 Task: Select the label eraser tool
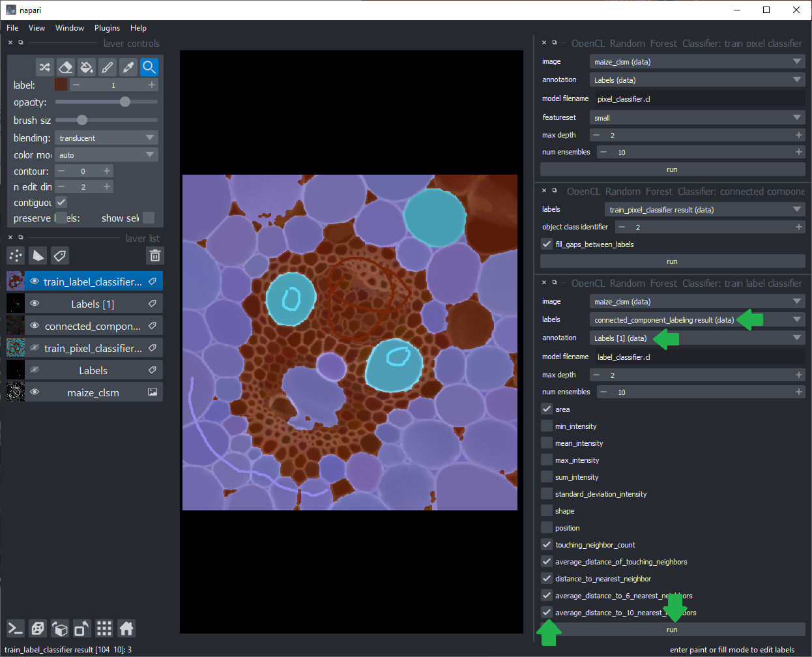[x=65, y=67]
